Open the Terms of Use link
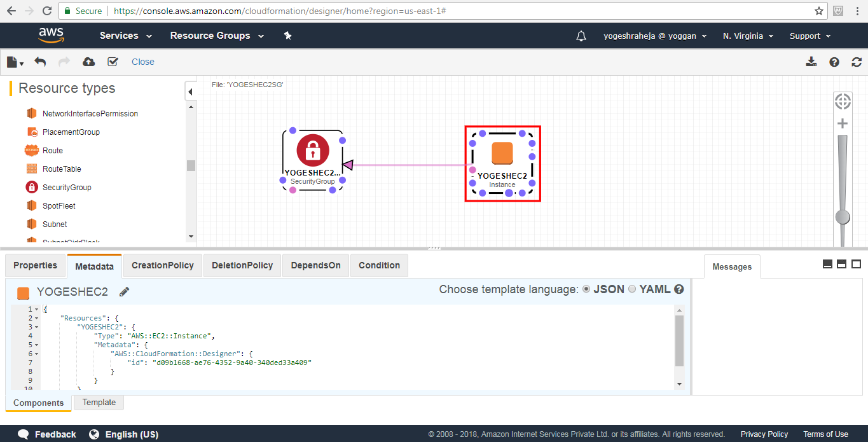Viewport: 868px width, 442px height. 825,434
